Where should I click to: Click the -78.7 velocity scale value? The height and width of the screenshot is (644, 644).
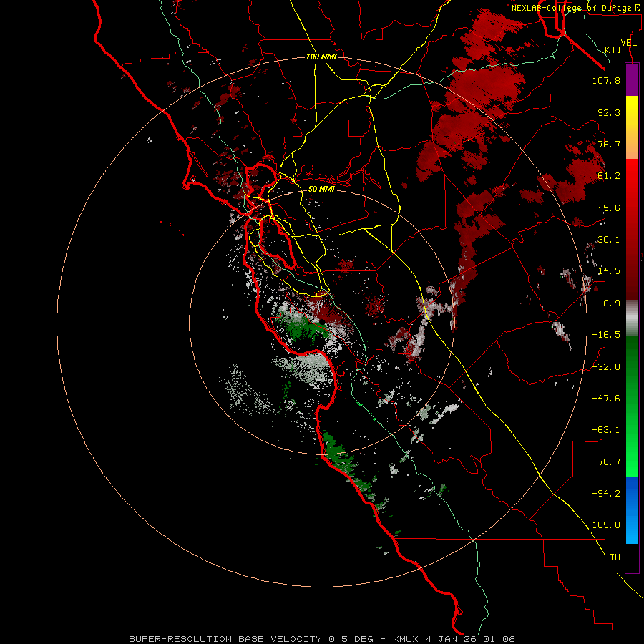point(606,462)
